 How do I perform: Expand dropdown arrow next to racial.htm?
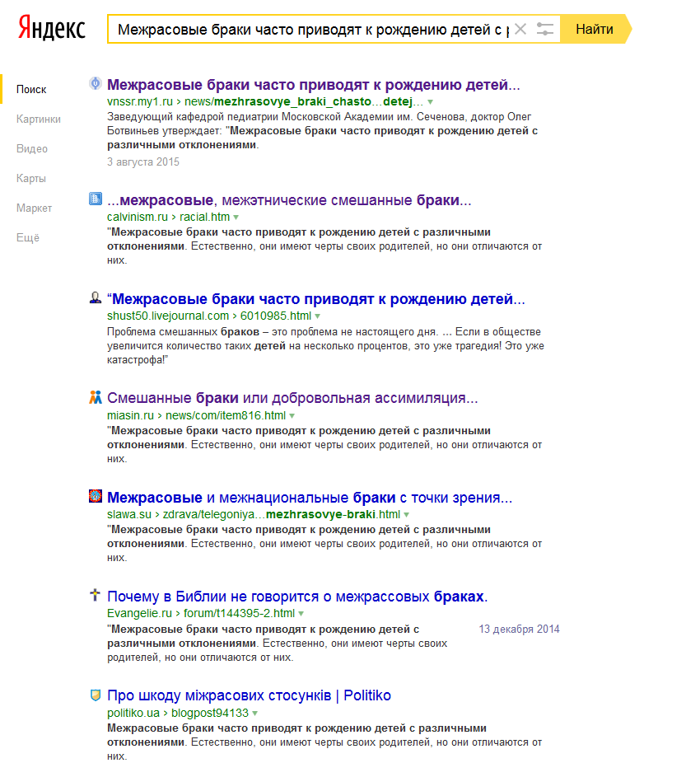coord(236,218)
